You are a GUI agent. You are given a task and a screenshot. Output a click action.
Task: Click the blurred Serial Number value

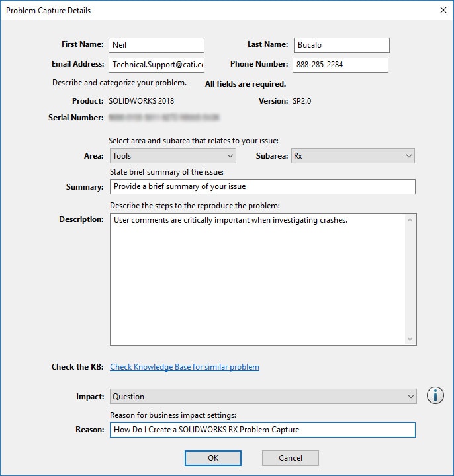pos(164,118)
